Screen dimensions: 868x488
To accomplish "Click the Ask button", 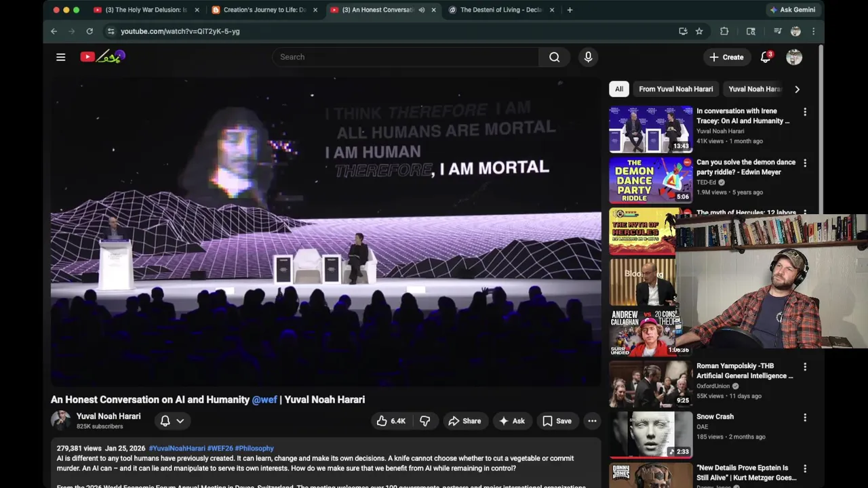I will pos(512,421).
